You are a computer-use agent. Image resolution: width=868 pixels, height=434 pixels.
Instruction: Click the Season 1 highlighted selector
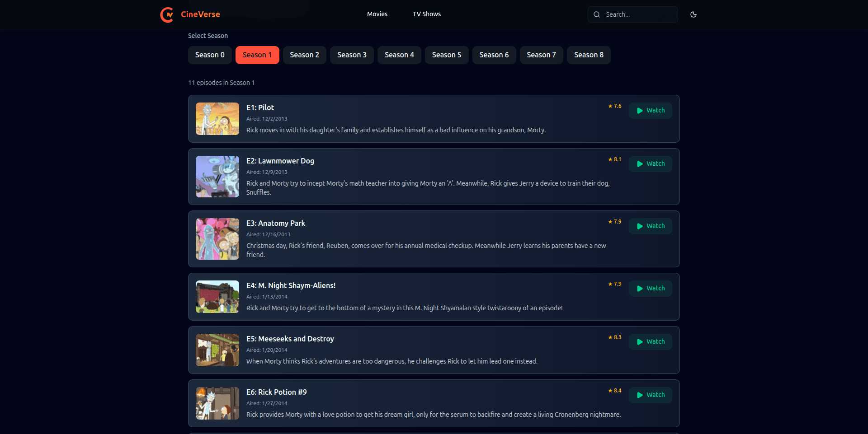[x=257, y=55]
